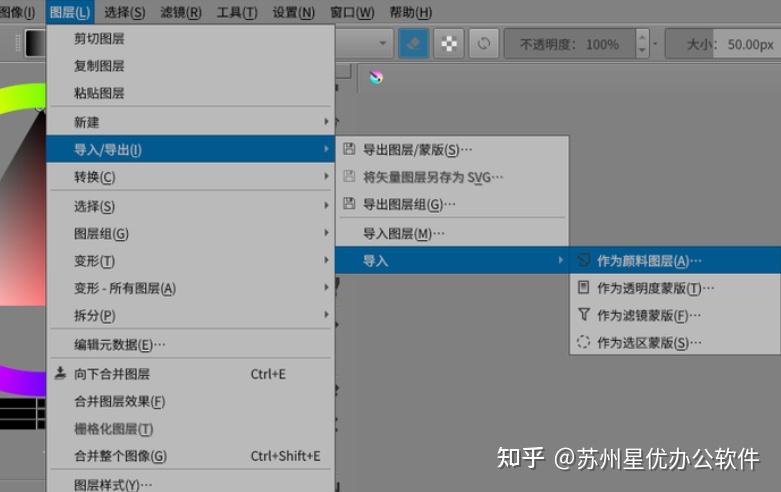781x492 pixels.
Task: Choose 导入图层(M) in the submenu
Action: click(x=453, y=234)
